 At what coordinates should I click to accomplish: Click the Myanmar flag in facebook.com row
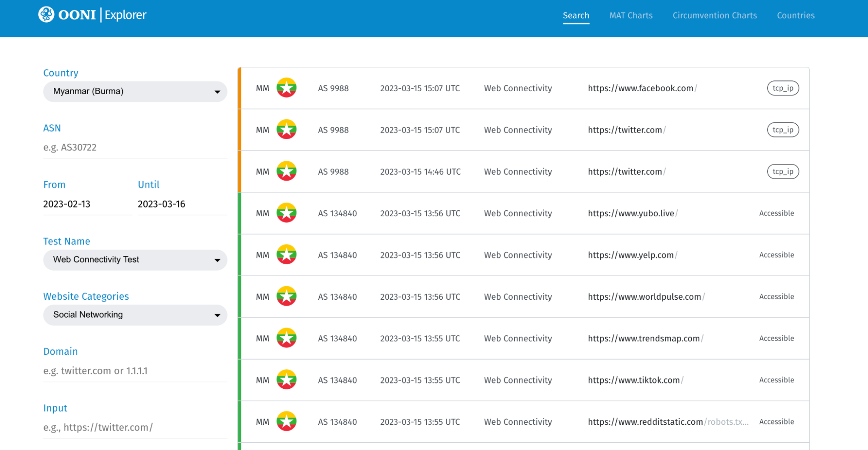click(x=287, y=88)
